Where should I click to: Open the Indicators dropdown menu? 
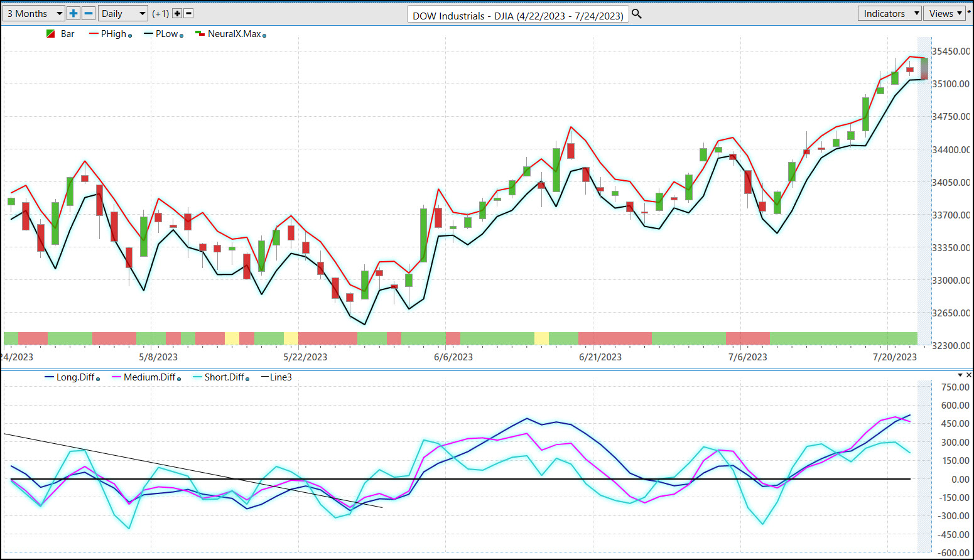pyautogui.click(x=889, y=13)
